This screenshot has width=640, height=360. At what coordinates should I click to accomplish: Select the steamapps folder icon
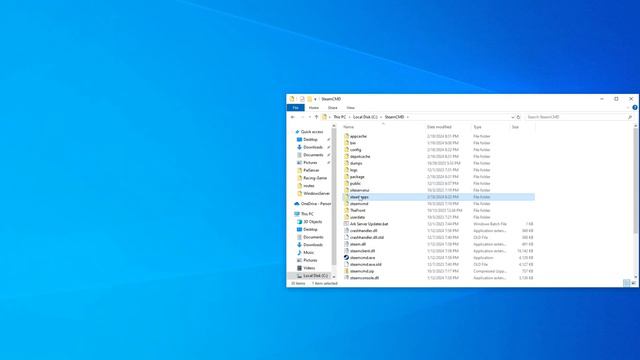[346, 197]
